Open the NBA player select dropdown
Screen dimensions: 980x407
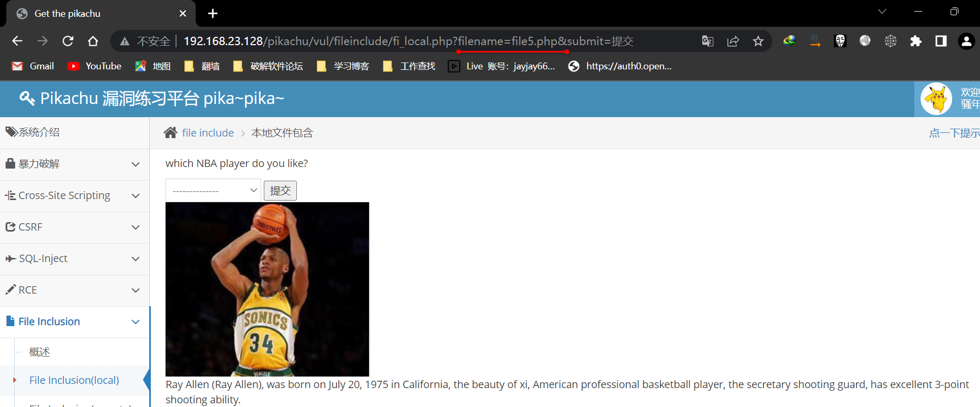[213, 191]
